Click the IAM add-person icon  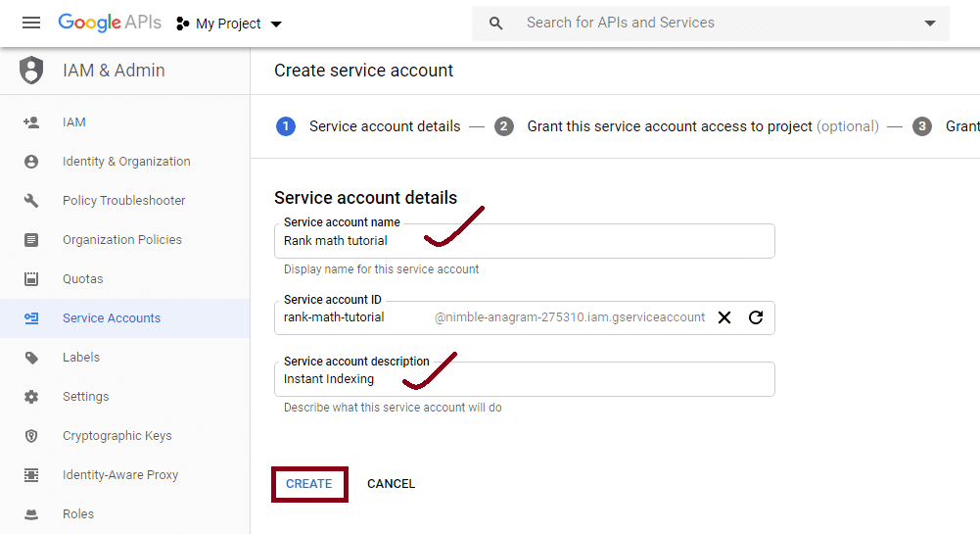[x=31, y=121]
